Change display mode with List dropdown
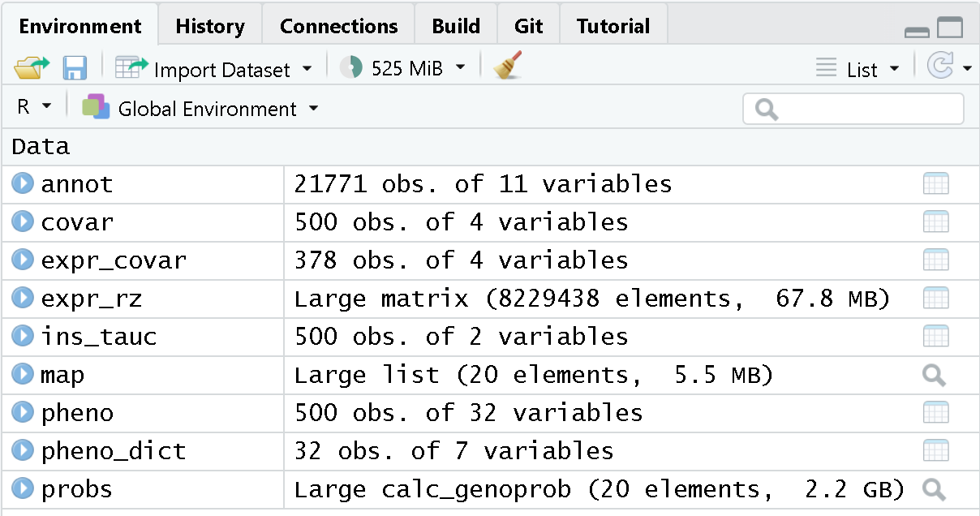Viewport: 980px width, 516px height. click(858, 68)
